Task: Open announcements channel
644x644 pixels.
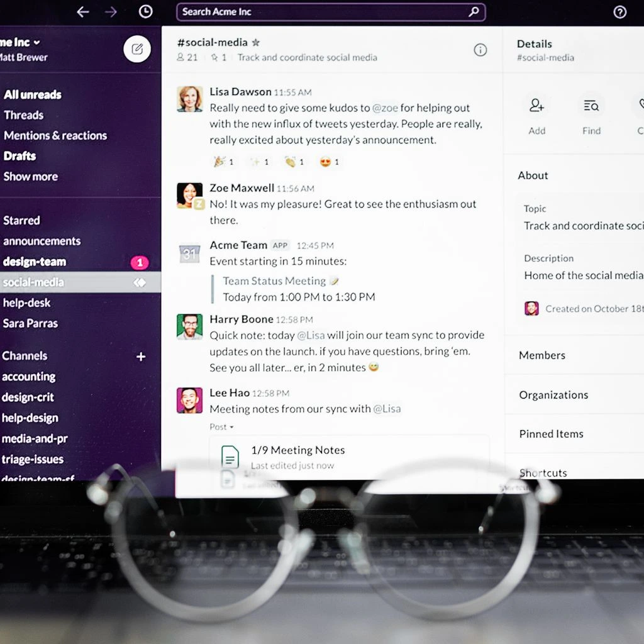Action: pos(42,241)
